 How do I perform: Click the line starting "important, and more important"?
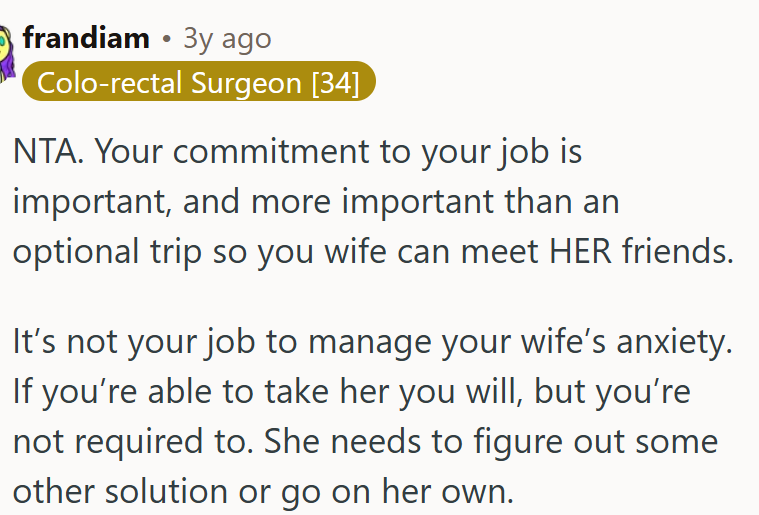315,203
